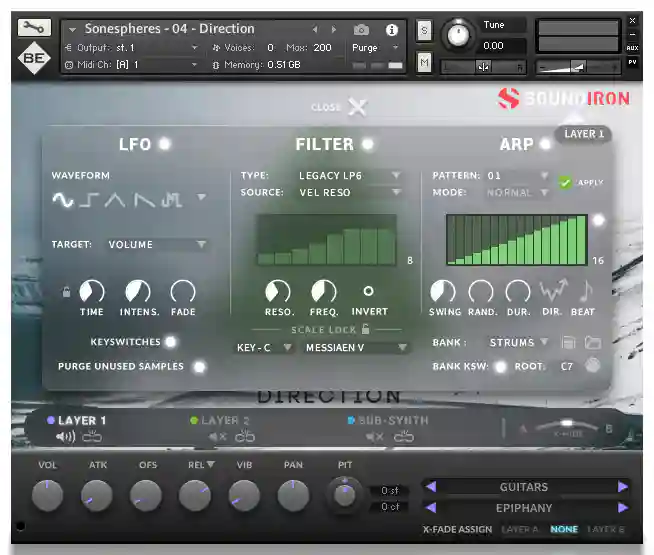This screenshot has height=555, width=654.
Task: Toggle the LFO power button
Action: click(165, 144)
